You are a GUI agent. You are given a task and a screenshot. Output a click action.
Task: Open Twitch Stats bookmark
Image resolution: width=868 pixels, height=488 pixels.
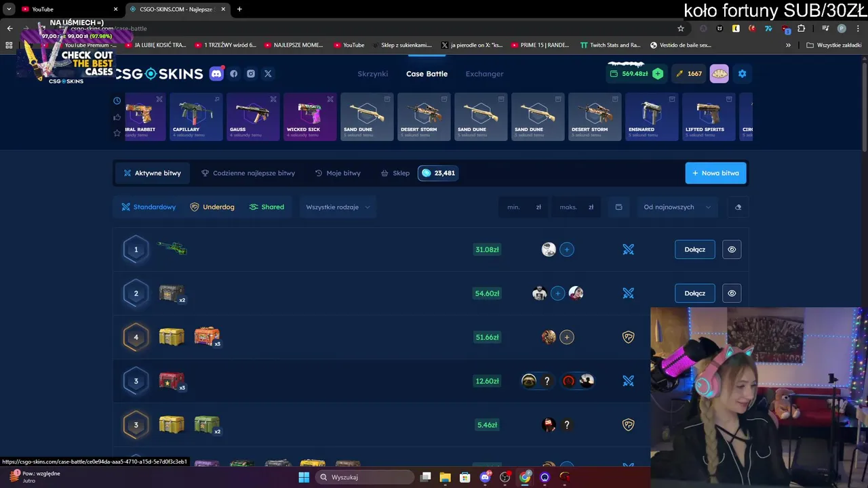pyautogui.click(x=610, y=45)
